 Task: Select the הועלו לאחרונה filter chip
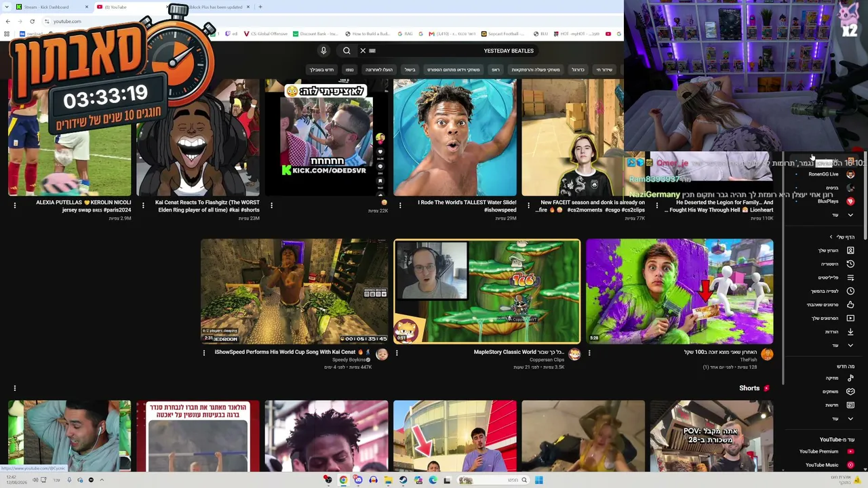pos(379,70)
